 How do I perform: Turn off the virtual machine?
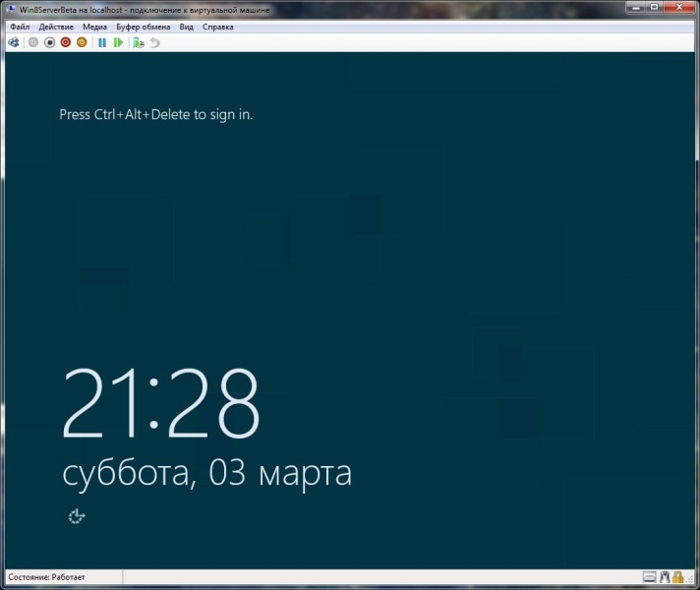49,43
